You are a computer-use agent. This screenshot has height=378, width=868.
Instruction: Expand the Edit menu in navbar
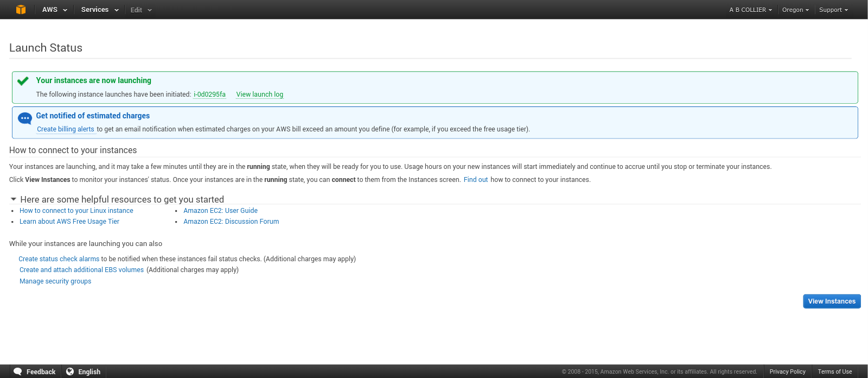click(141, 10)
